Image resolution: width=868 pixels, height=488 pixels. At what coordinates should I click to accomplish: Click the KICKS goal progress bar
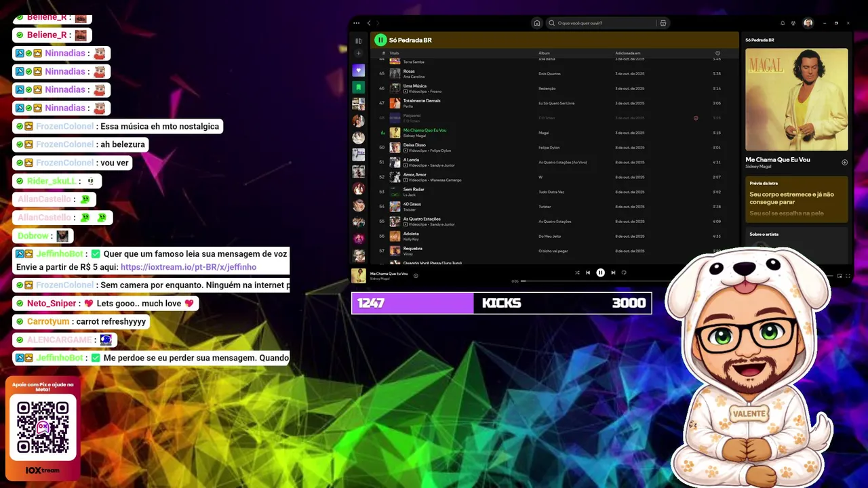[501, 303]
